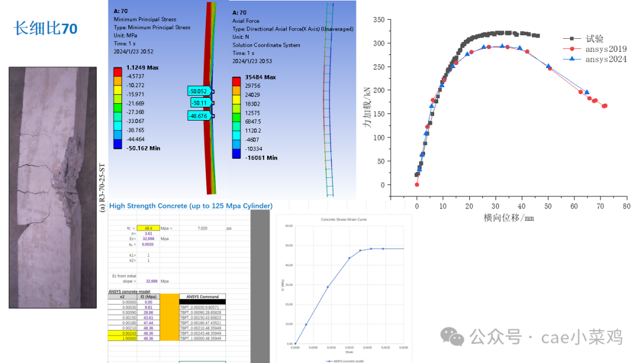Click the -50.052 stress probe flag
The height and width of the screenshot is (363, 644).
(x=199, y=91)
